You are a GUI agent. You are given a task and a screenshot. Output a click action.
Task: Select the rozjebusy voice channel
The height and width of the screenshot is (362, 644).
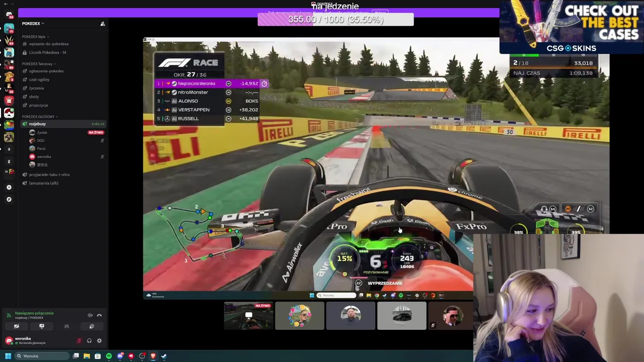pyautogui.click(x=63, y=124)
